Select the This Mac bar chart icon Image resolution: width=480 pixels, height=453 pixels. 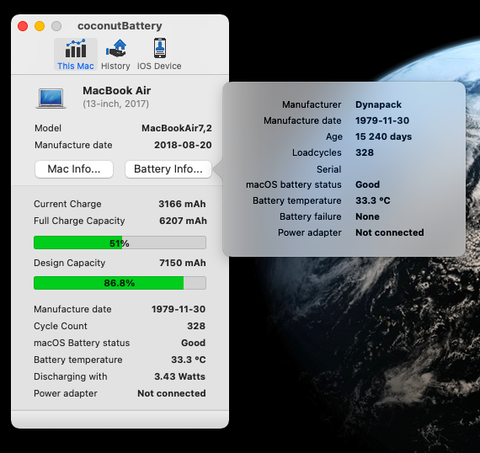click(x=76, y=49)
